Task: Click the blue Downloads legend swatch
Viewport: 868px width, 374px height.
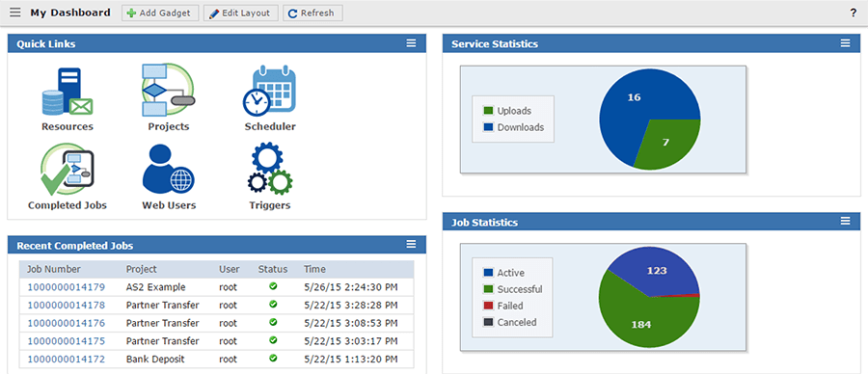Action: click(x=488, y=127)
